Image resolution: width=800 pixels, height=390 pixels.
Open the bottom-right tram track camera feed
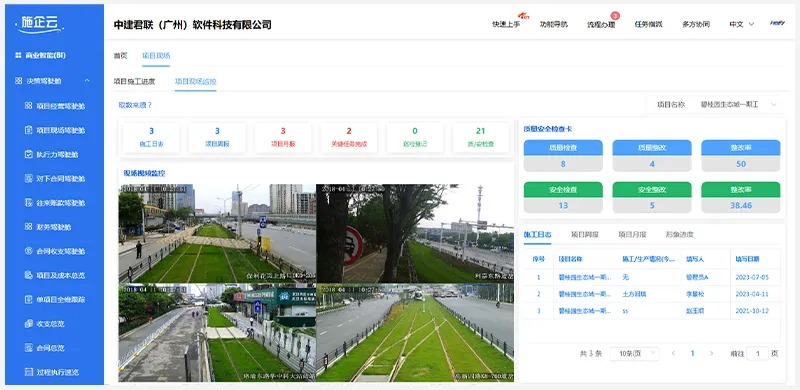[415, 332]
